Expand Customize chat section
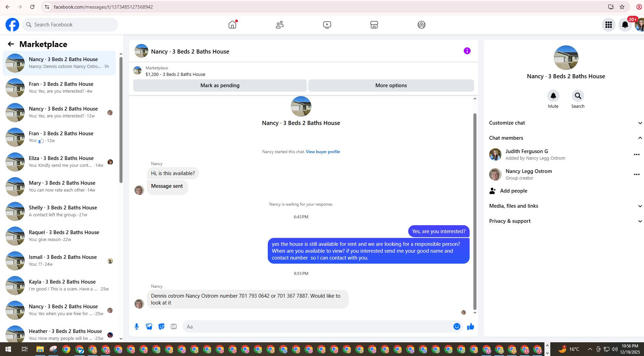Viewport: 644px width, 356px height. [x=565, y=123]
